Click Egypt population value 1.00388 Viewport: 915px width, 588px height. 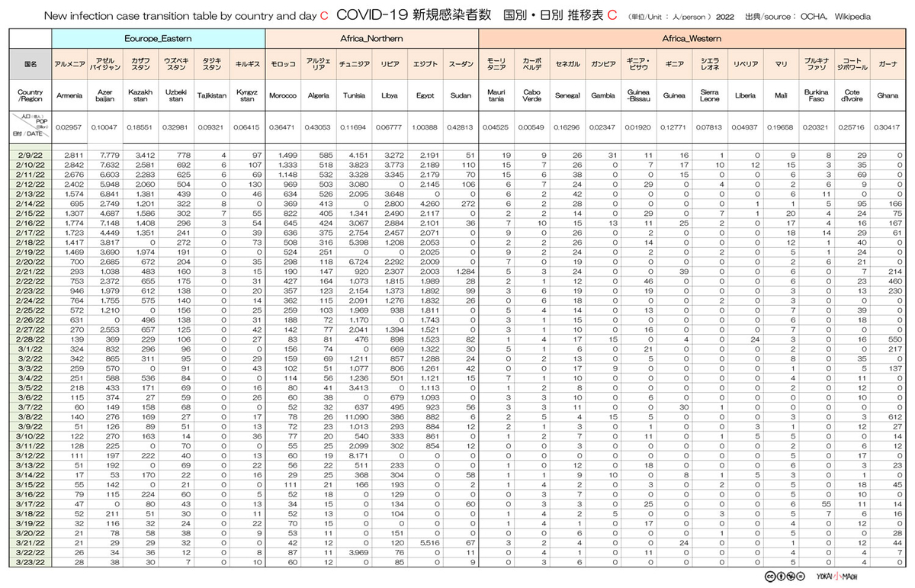(425, 127)
